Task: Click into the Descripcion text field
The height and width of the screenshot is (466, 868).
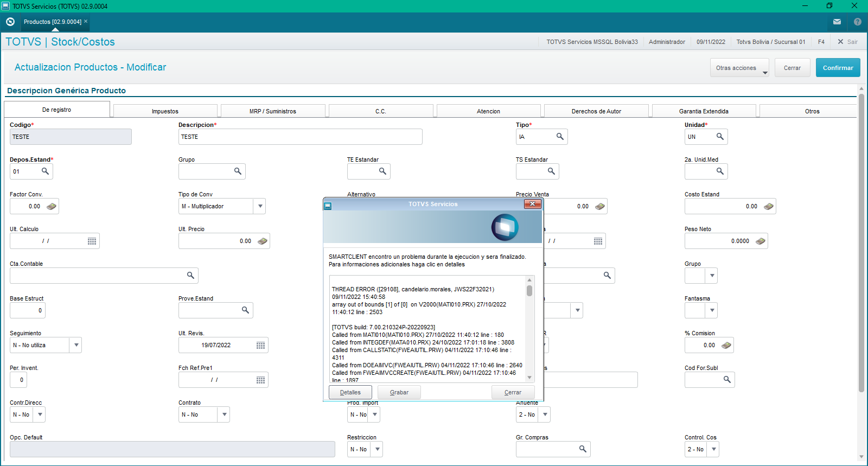Action: [x=300, y=137]
